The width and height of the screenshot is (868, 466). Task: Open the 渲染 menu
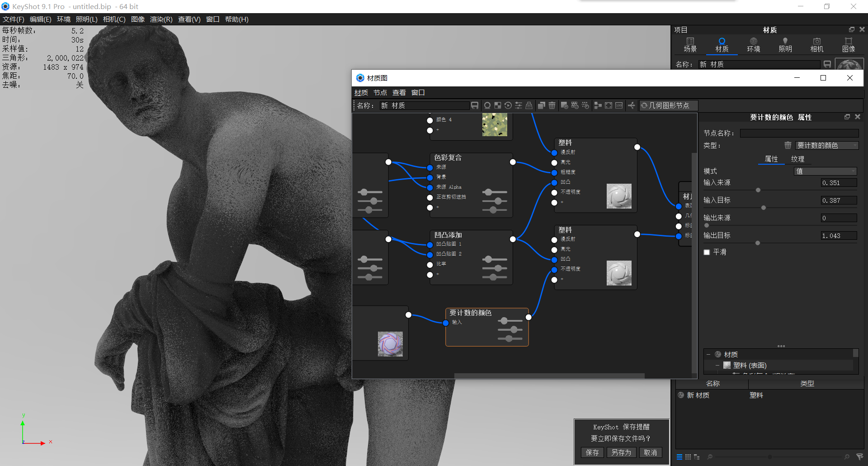point(160,19)
